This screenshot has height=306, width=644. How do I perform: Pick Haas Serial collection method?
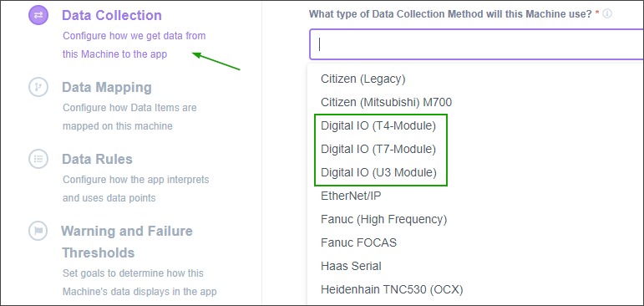(x=475, y=266)
